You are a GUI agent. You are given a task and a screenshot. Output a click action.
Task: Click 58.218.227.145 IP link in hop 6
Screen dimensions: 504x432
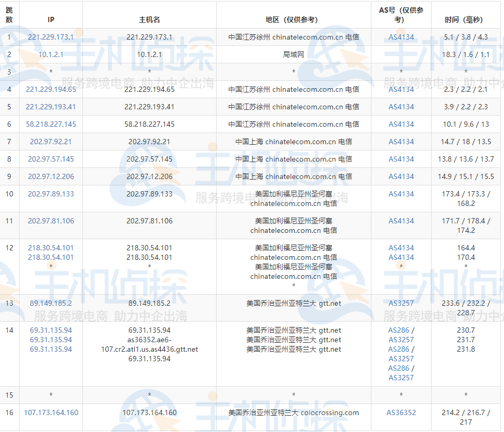[50, 124]
